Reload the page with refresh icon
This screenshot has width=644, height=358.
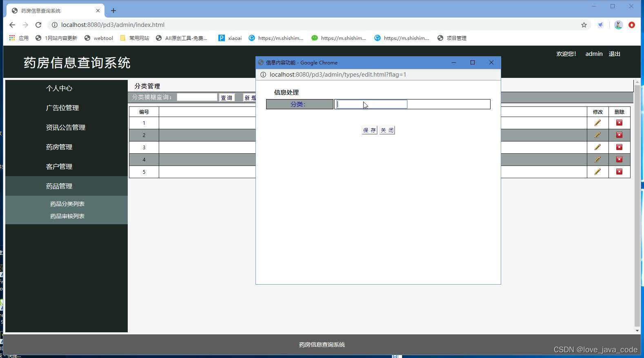pos(38,25)
